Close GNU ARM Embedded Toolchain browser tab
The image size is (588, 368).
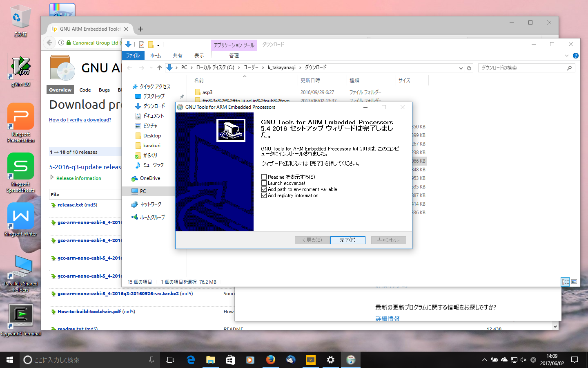click(x=126, y=29)
